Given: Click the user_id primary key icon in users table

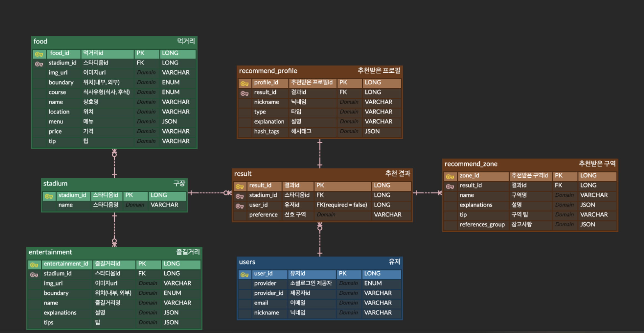Looking at the screenshot, I should [x=244, y=274].
